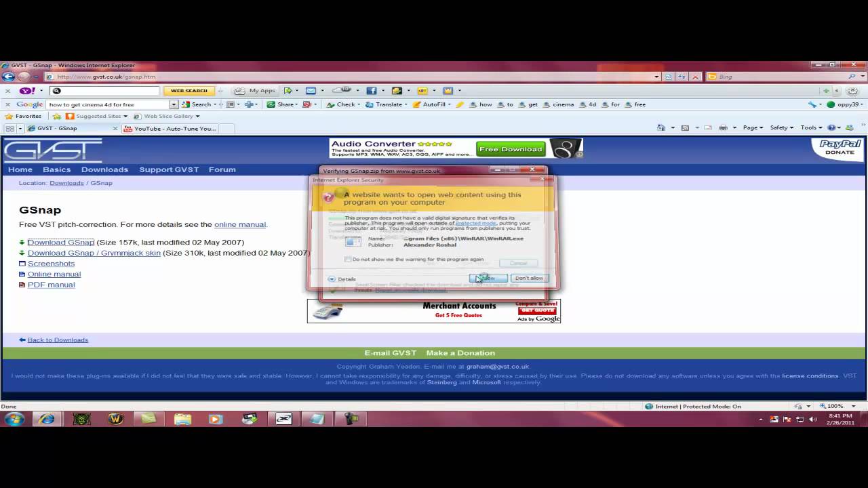Screen dimensions: 868x488
Task: Open the Google search box dropdown arrow
Action: tap(174, 104)
